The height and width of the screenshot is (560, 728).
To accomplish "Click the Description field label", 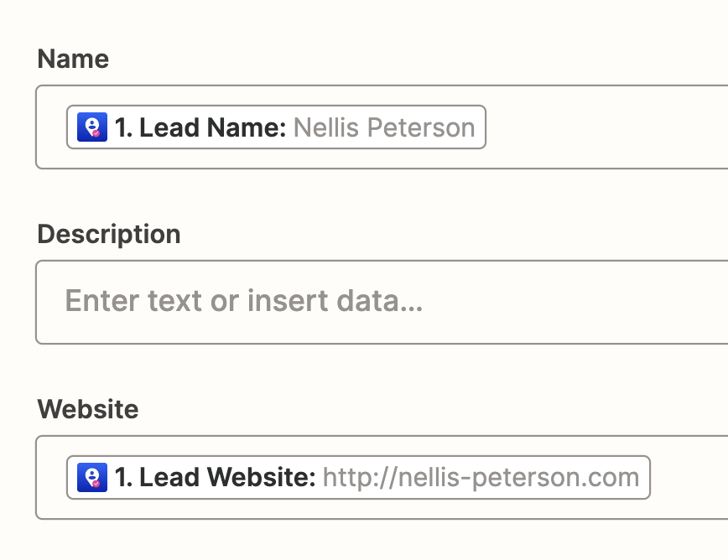I will coord(109,234).
